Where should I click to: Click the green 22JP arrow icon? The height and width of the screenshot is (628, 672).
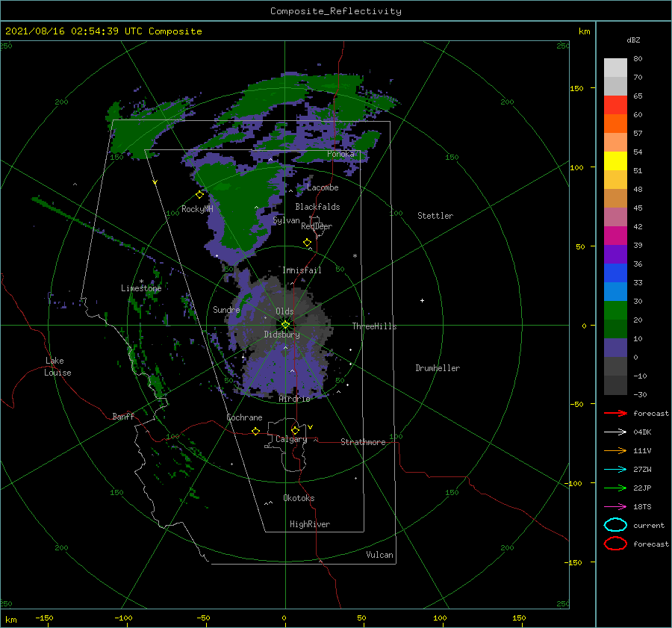point(615,488)
